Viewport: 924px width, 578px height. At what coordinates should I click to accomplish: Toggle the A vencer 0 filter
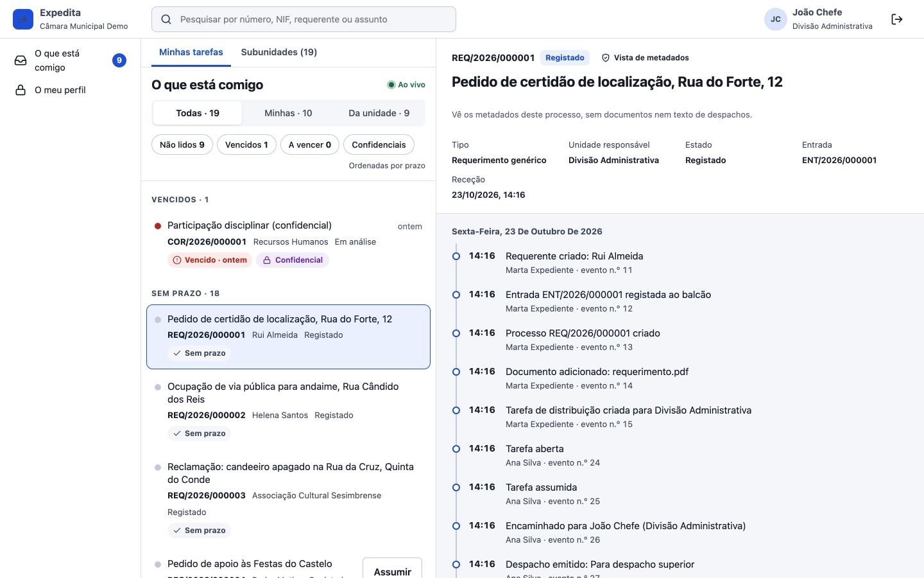click(310, 144)
